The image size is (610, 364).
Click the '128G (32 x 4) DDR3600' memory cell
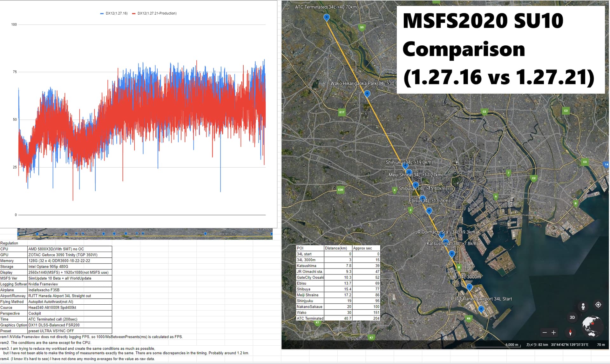(70, 261)
